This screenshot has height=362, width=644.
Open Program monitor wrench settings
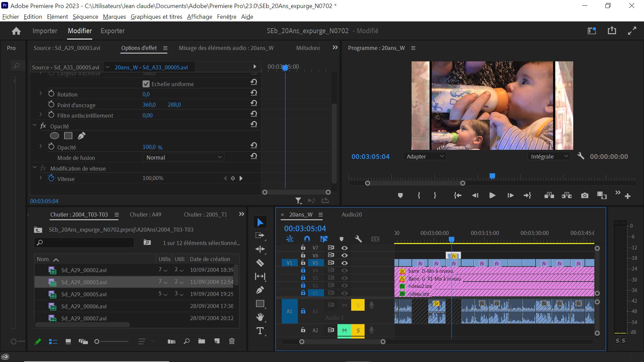[581, 156]
